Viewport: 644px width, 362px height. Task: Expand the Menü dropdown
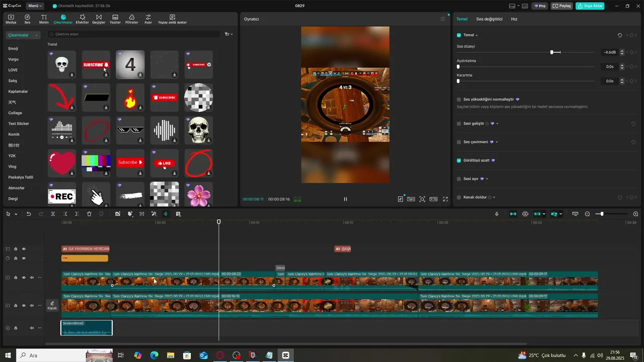[35, 6]
